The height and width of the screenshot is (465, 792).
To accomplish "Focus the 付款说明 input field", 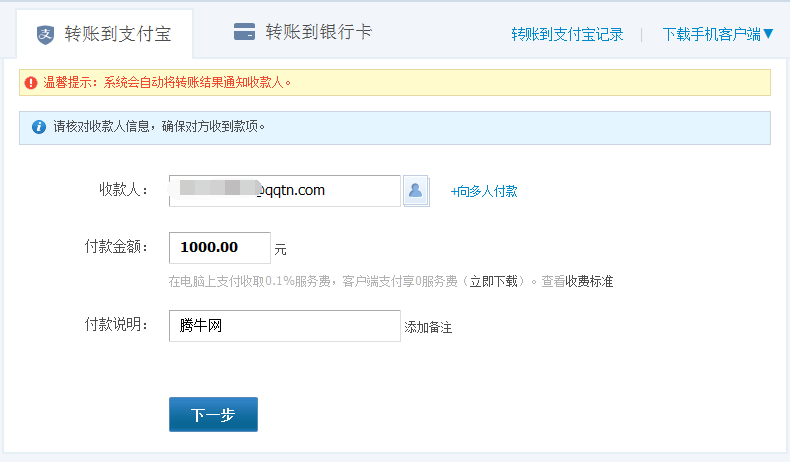I will [285, 326].
